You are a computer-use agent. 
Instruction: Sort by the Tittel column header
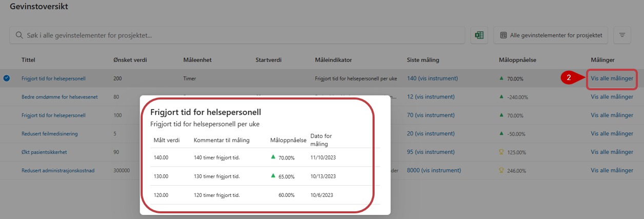(x=28, y=60)
